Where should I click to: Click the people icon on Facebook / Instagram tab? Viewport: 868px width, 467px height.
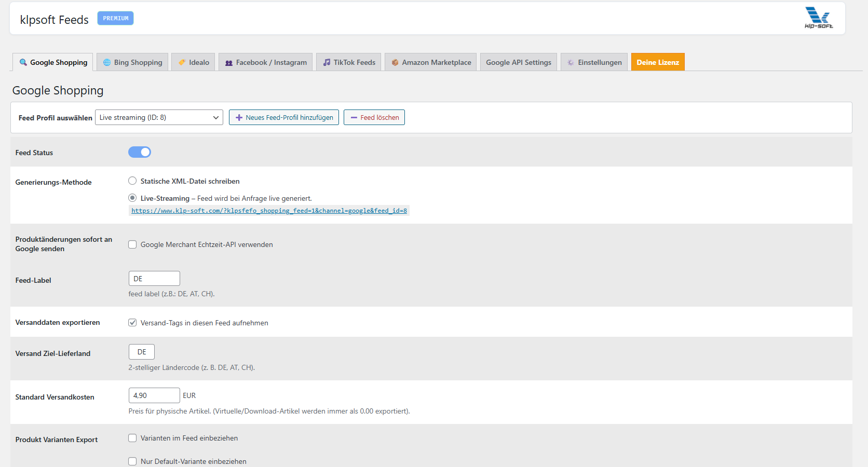[229, 63]
